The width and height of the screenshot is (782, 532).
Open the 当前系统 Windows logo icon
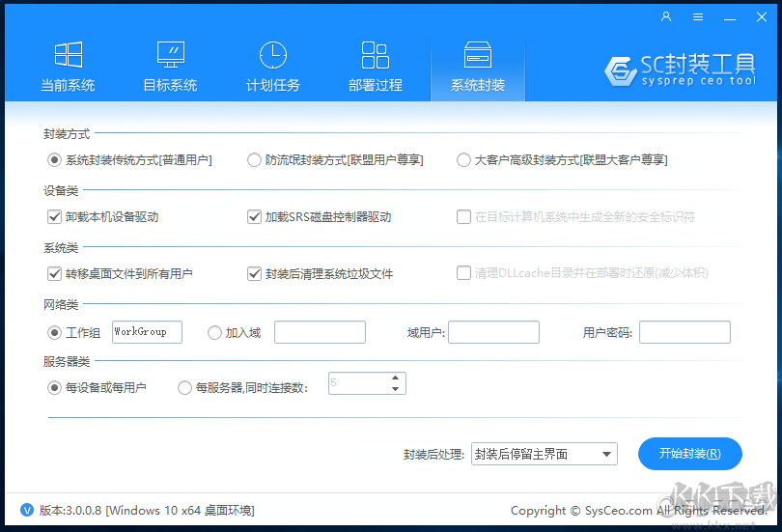click(x=68, y=54)
